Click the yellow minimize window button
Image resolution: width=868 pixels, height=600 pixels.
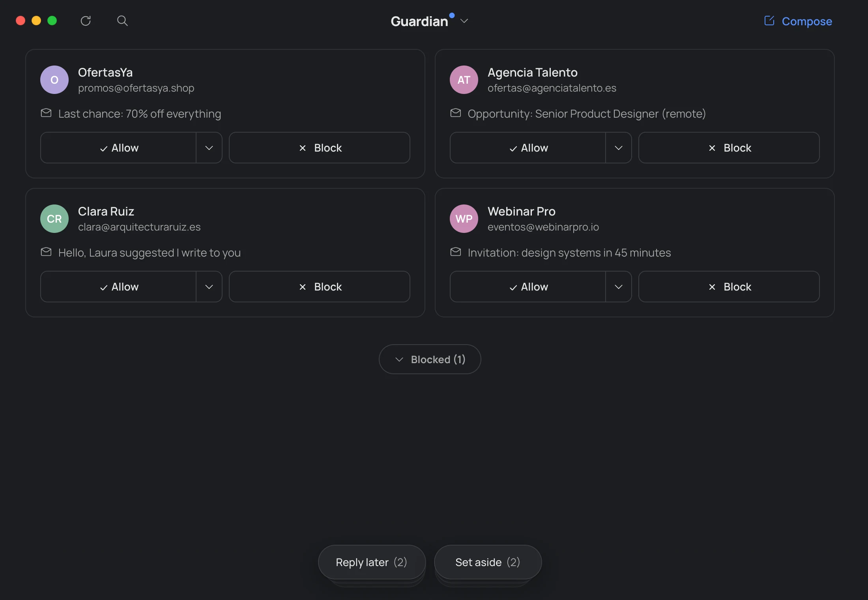tap(36, 21)
